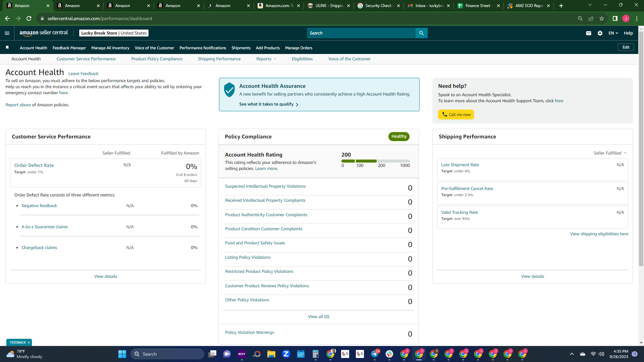Click View all (0) policy link
Image resolution: width=644 pixels, height=362 pixels.
point(319,317)
